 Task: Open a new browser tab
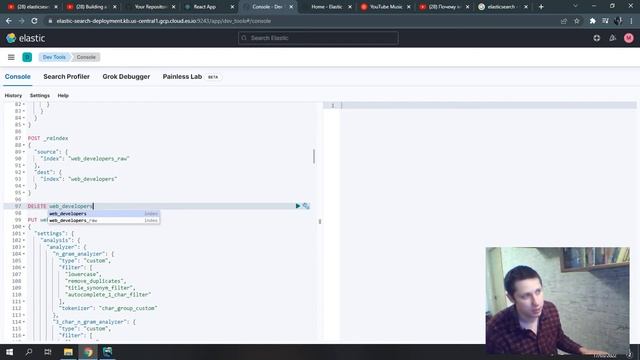pos(541,7)
